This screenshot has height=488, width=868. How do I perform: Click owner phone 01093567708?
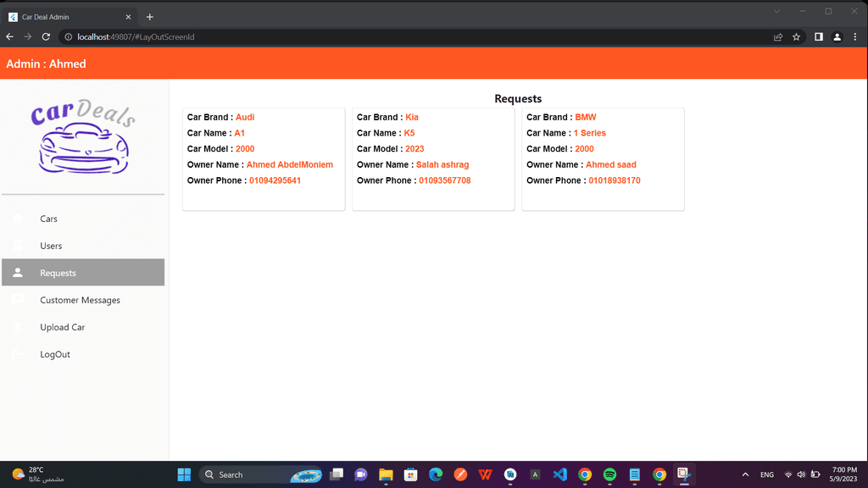point(444,180)
